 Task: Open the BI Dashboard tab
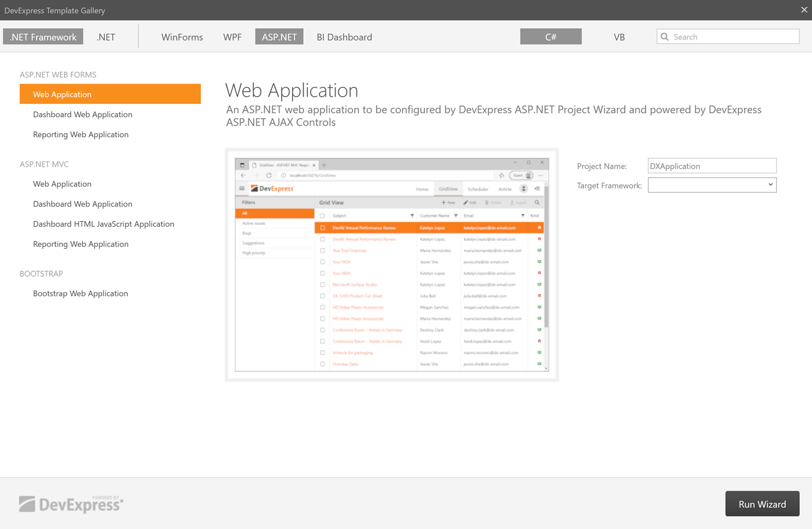(x=344, y=37)
